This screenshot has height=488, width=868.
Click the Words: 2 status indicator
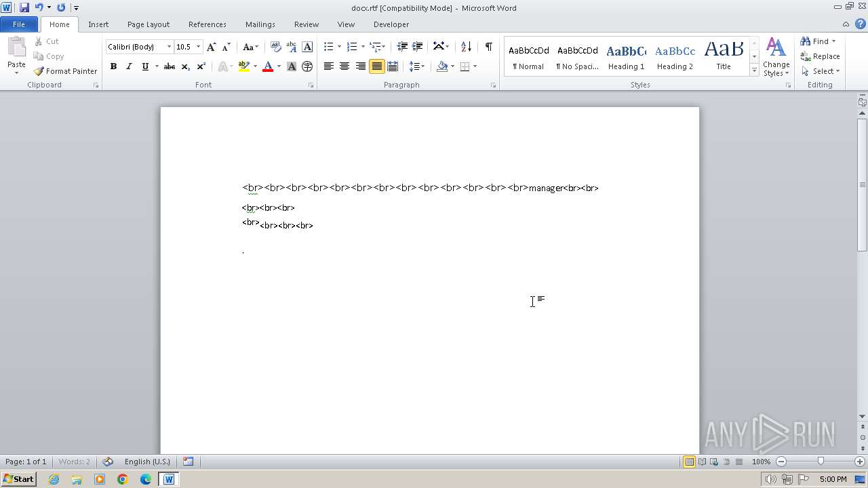pyautogui.click(x=74, y=462)
